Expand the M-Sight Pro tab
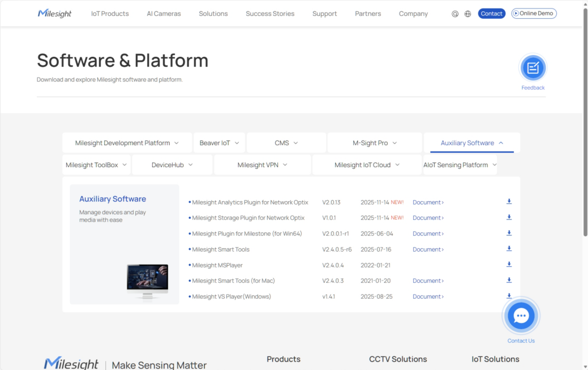588x370 pixels. (375, 143)
